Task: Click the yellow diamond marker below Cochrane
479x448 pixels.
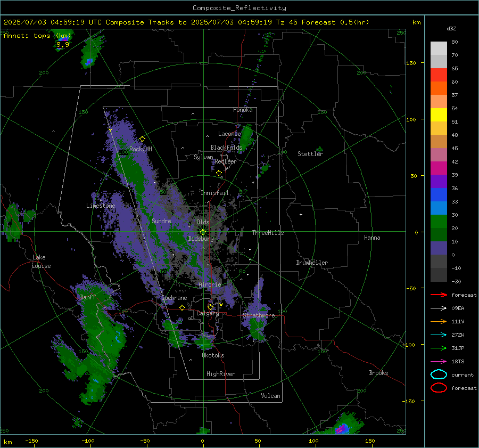Action: [x=182, y=307]
